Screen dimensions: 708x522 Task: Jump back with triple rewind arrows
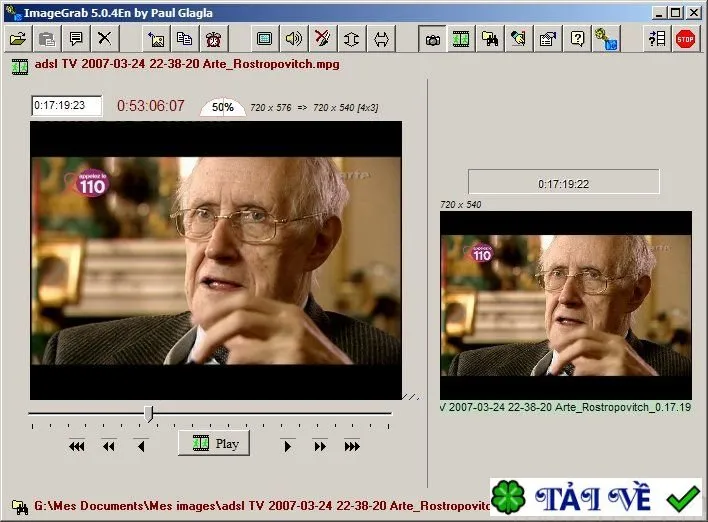point(76,446)
